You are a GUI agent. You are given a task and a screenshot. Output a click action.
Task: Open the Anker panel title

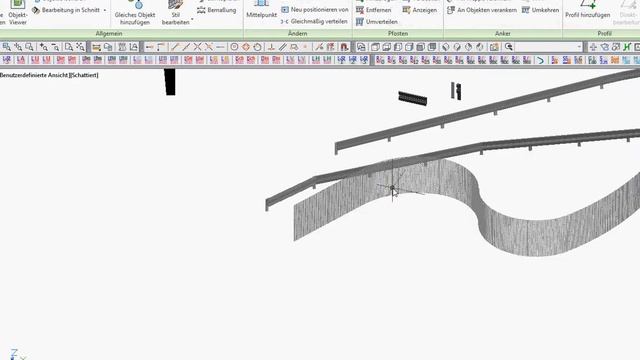click(x=502, y=33)
